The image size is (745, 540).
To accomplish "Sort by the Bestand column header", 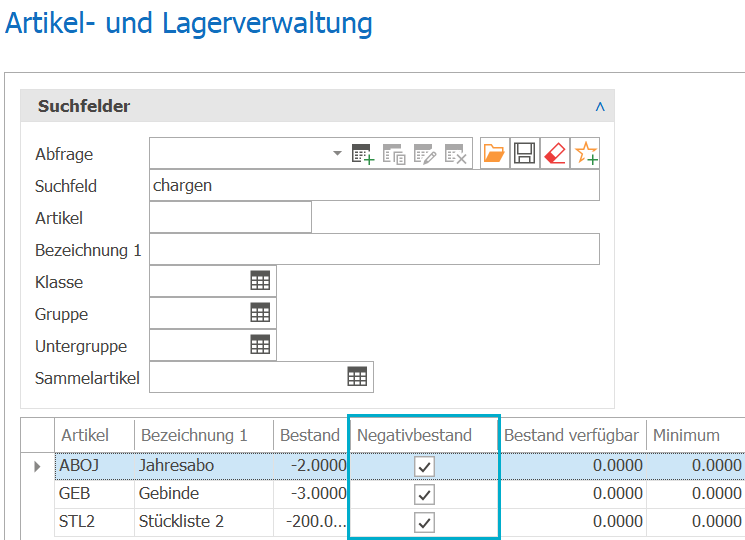I will click(x=311, y=435).
